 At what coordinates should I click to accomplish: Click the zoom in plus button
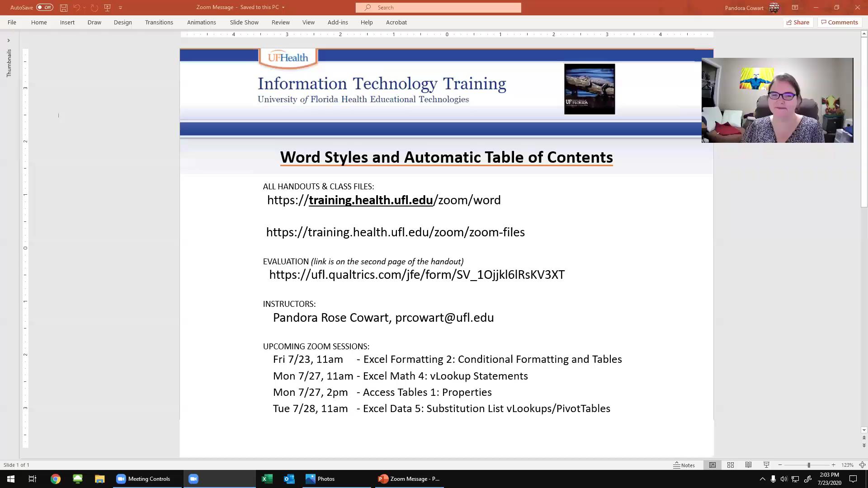(x=833, y=465)
